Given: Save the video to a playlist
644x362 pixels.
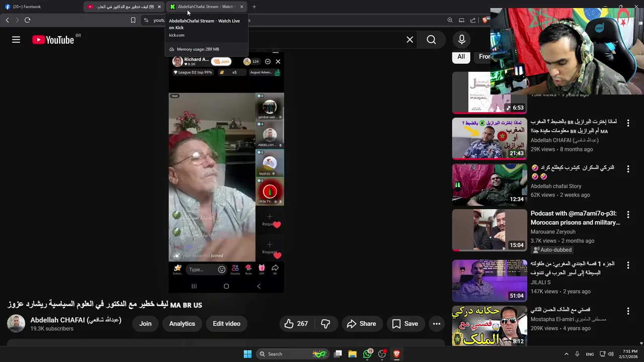Looking at the screenshot, I should (x=405, y=324).
